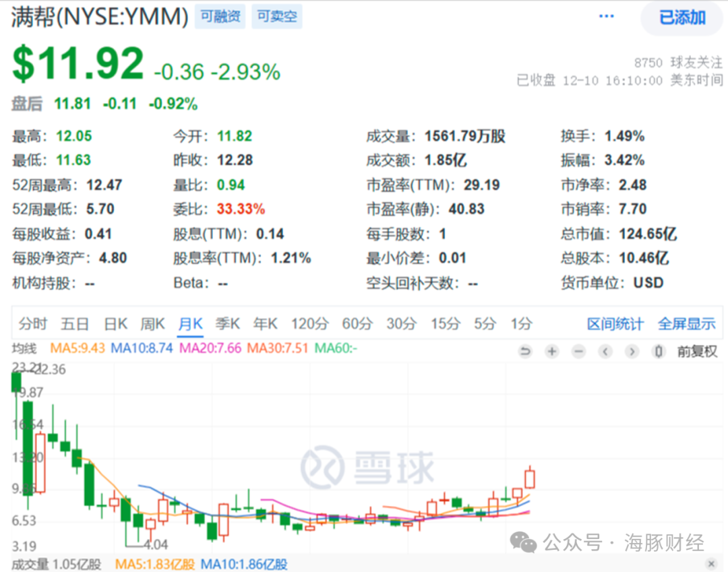The height and width of the screenshot is (572, 728).
Task: Toggle the candlestick style icon
Action: pyautogui.click(x=659, y=351)
